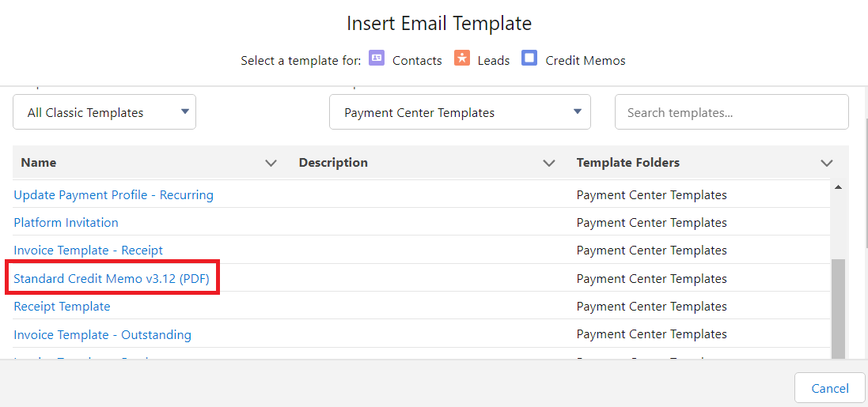Click the Credit Memos label text
This screenshot has height=407, width=868.
pos(586,61)
